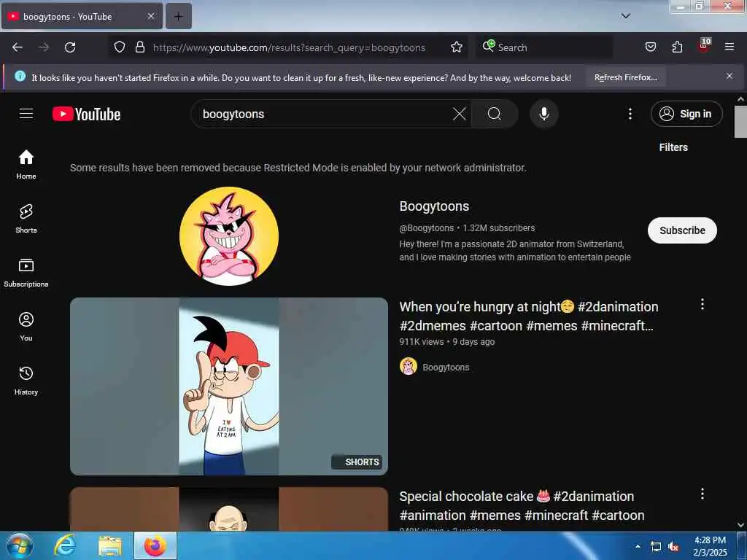Open Subscriptions in sidebar

pyautogui.click(x=26, y=273)
